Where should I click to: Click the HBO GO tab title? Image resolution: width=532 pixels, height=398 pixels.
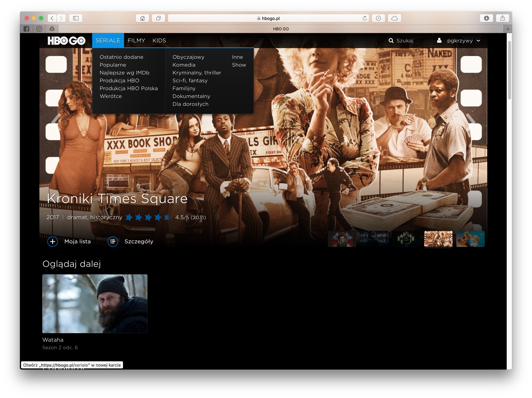(x=281, y=29)
